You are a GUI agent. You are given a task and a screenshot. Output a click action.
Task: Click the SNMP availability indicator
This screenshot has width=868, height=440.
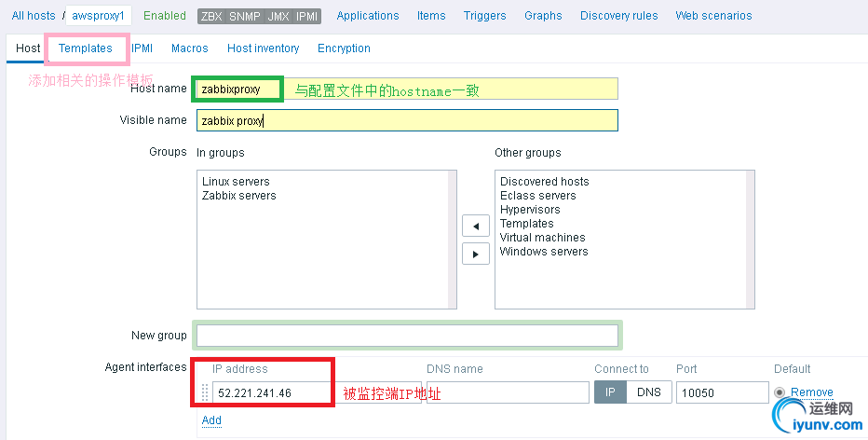(x=245, y=16)
